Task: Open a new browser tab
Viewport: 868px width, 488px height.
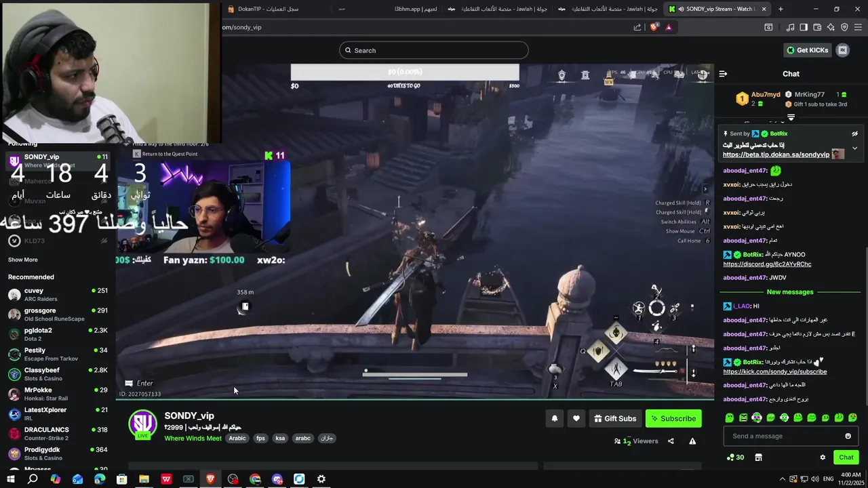Action: click(x=781, y=9)
